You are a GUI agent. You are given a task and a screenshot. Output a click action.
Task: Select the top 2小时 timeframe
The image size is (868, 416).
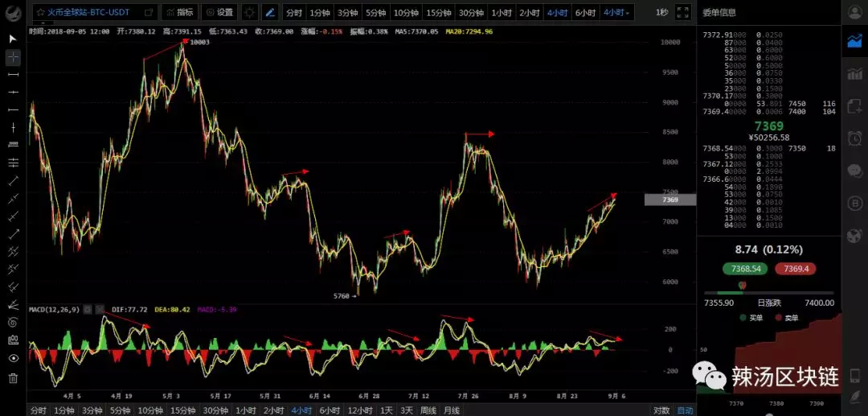point(529,12)
